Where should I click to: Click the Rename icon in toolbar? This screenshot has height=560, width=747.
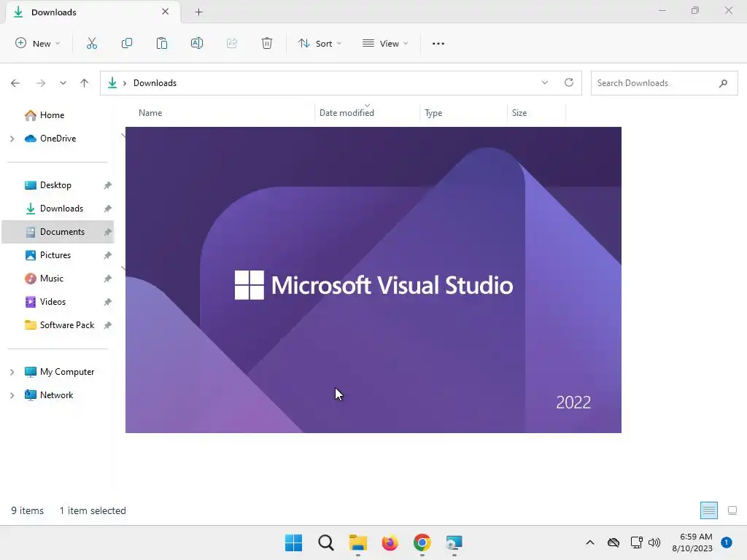(197, 43)
